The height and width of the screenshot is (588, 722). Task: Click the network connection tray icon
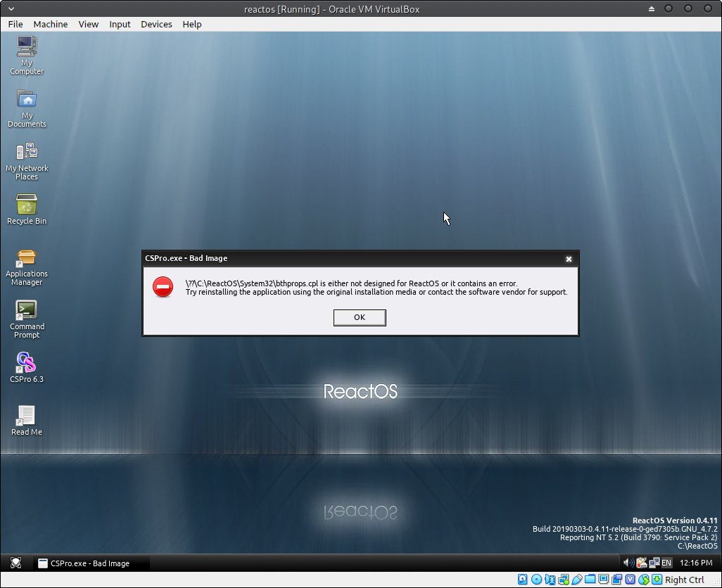tap(654, 562)
